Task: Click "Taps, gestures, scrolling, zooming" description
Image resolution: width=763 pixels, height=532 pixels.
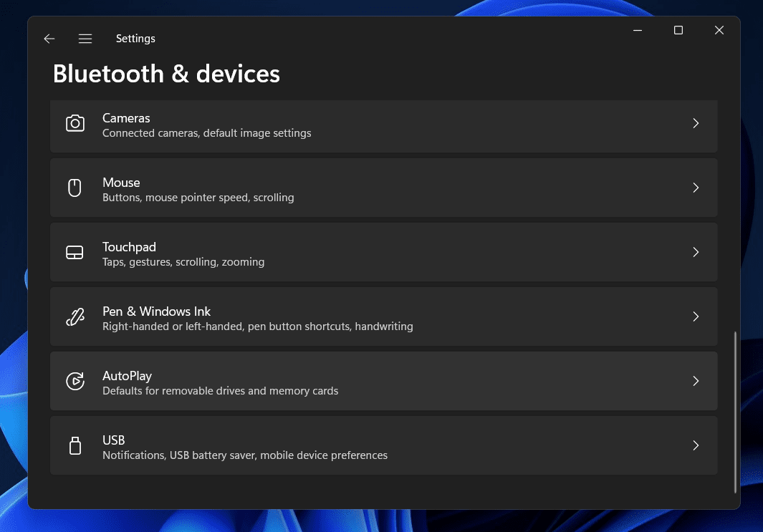Action: click(183, 262)
